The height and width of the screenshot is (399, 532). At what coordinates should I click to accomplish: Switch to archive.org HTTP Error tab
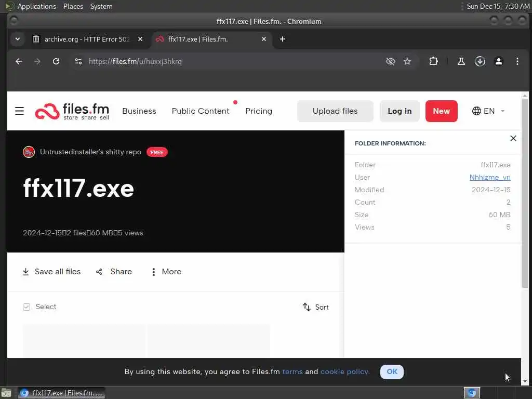click(x=87, y=39)
